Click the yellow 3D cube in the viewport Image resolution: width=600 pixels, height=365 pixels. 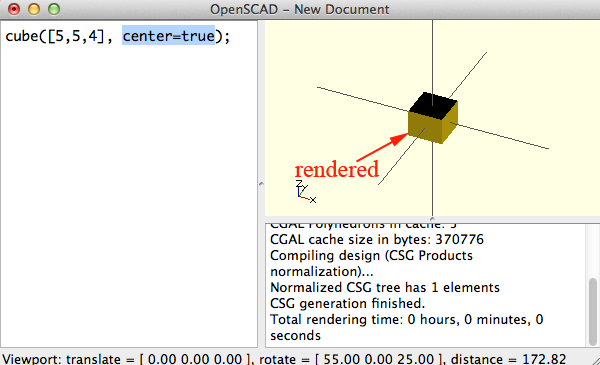pyautogui.click(x=433, y=118)
